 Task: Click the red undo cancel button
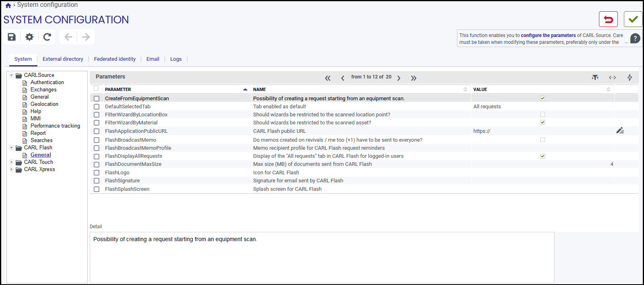coord(608,19)
